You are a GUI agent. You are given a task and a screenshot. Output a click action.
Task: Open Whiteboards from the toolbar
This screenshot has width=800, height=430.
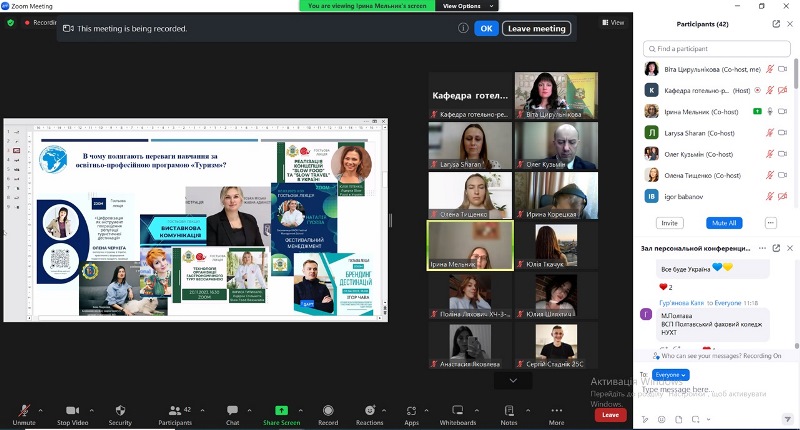(458, 415)
